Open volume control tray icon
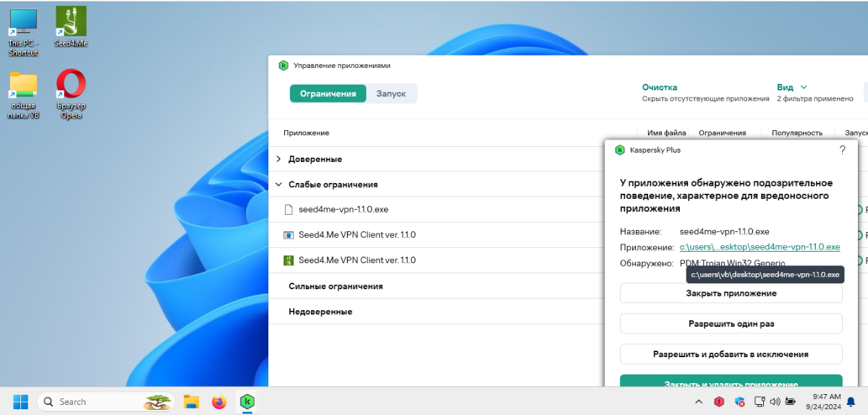868x415 pixels. pyautogui.click(x=775, y=402)
